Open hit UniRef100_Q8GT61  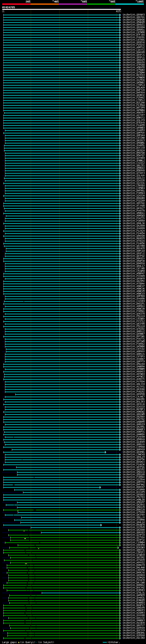tap(133, 17)
